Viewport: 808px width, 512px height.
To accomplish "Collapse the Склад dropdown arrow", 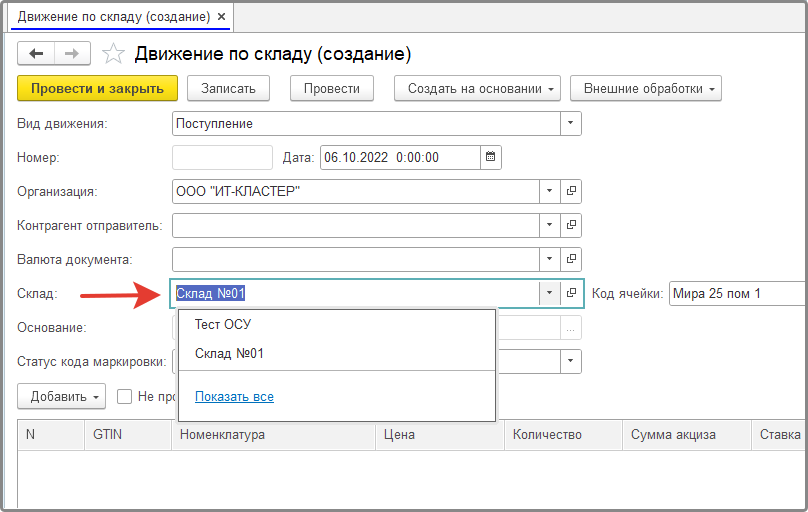I will point(549,293).
